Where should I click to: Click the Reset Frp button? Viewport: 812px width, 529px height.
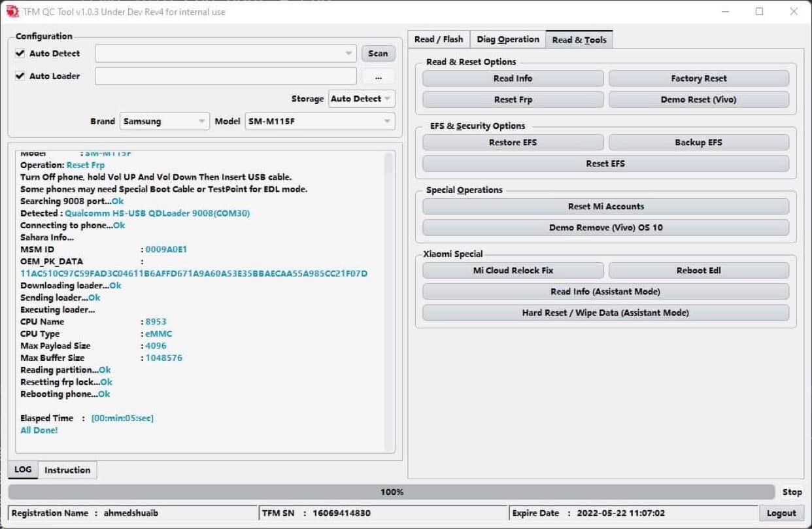[x=513, y=99]
